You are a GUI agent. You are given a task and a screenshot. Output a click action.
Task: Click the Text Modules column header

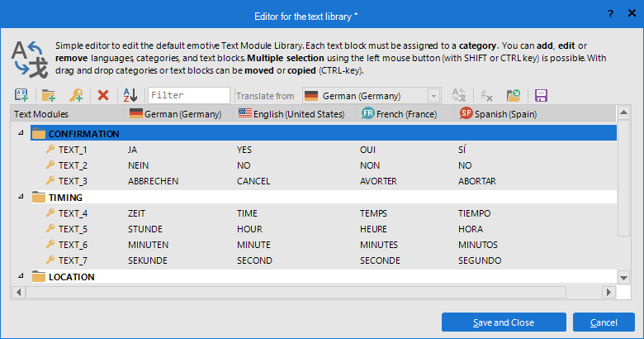click(x=68, y=114)
